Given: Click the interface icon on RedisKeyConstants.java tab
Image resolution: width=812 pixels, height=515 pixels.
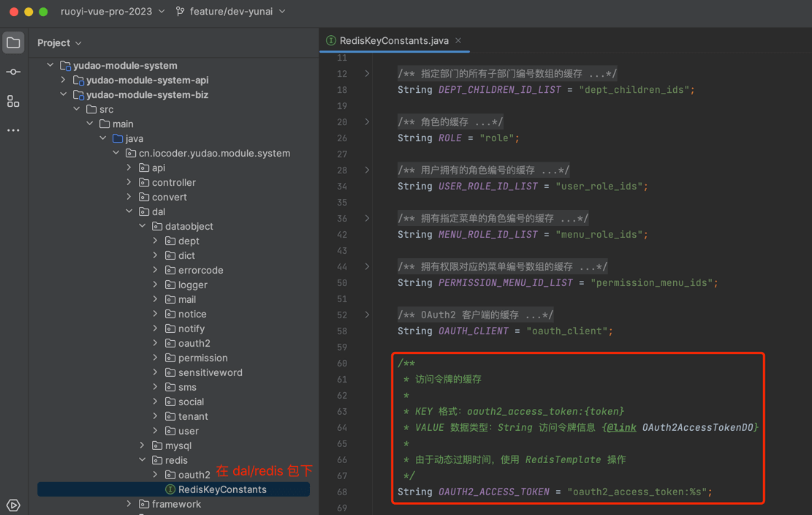Looking at the screenshot, I should [331, 41].
